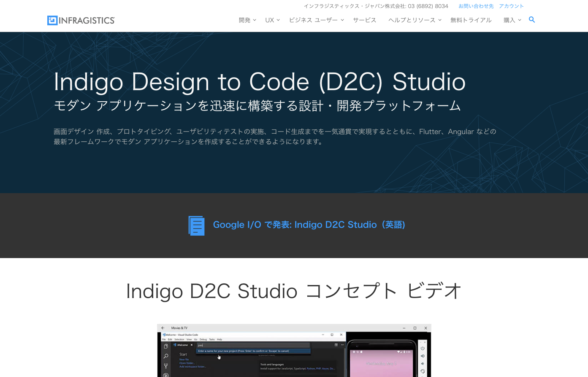Open the search magnifier icon

532,20
